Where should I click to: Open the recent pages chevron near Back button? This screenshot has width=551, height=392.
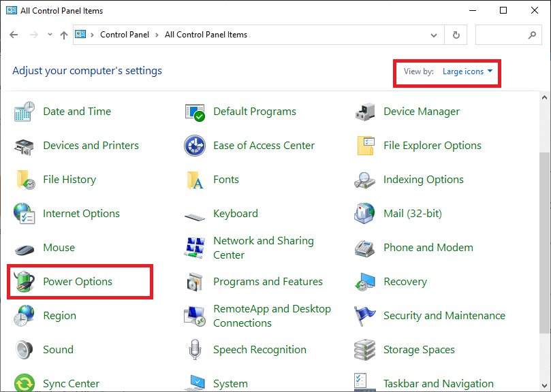[49, 34]
